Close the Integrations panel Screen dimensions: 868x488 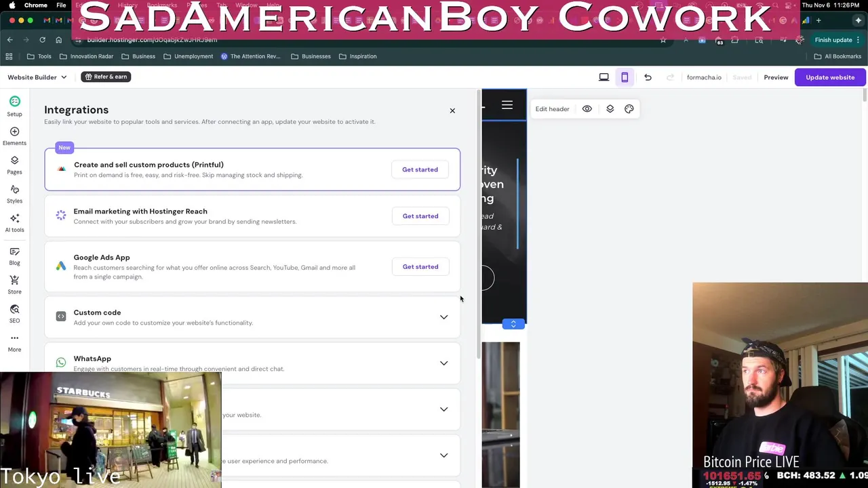pyautogui.click(x=452, y=110)
